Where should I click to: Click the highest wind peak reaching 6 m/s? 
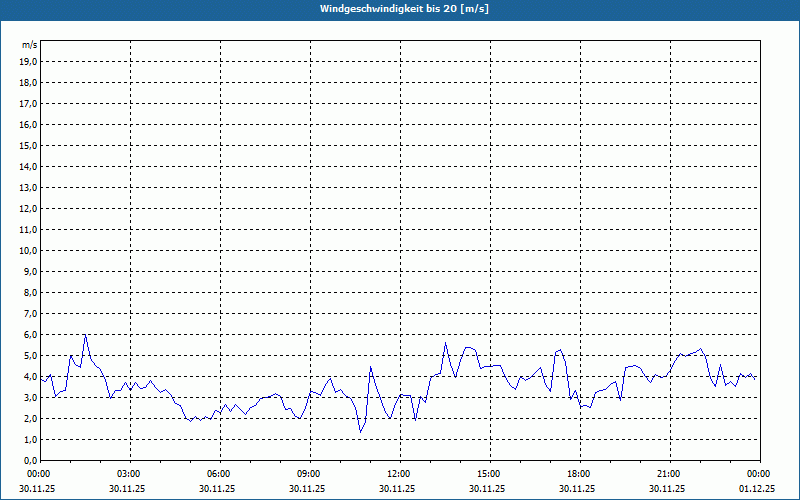click(85, 335)
